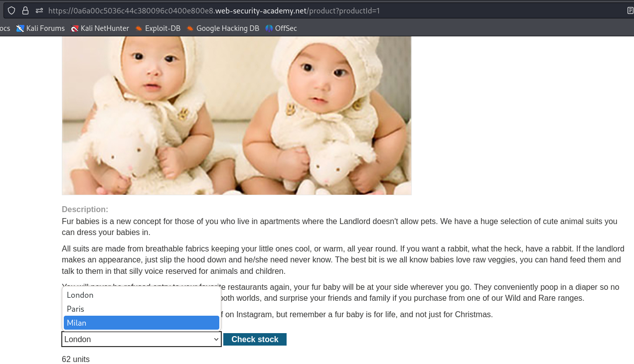Click the store select box arrow
This screenshot has height=364, width=634.
click(x=216, y=340)
